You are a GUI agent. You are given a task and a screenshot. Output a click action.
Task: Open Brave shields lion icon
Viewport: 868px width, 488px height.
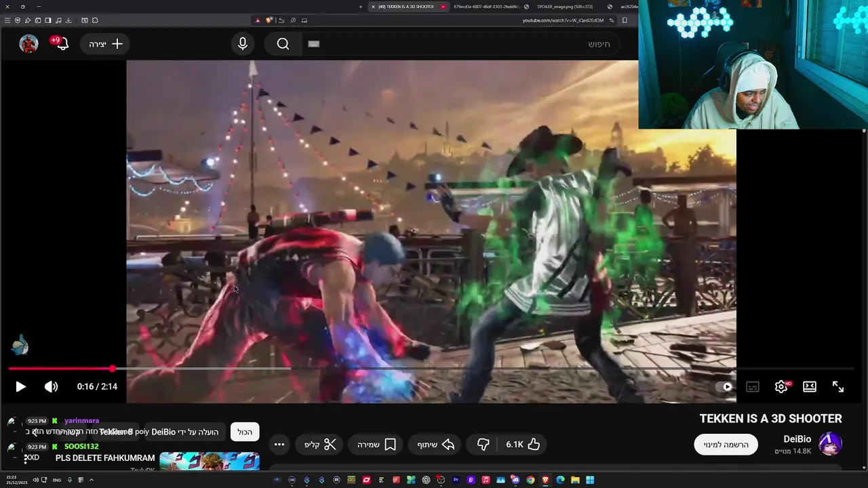(269, 20)
